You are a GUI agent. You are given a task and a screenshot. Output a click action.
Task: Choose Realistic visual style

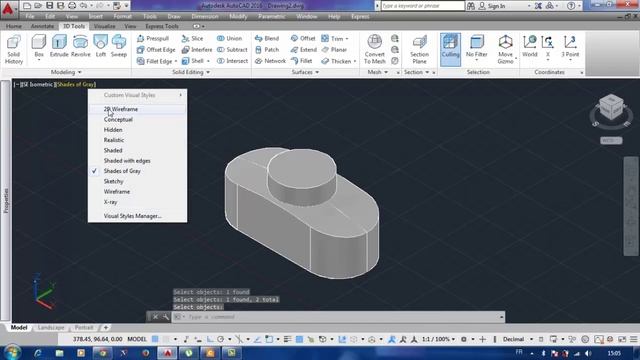138,140
